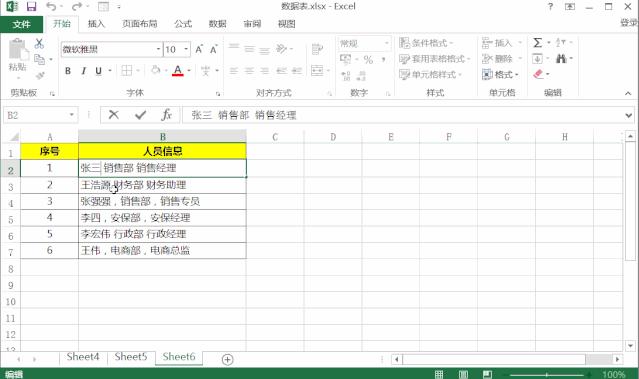Switch to the 视图 View tab
The height and width of the screenshot is (379, 639).
(286, 24)
